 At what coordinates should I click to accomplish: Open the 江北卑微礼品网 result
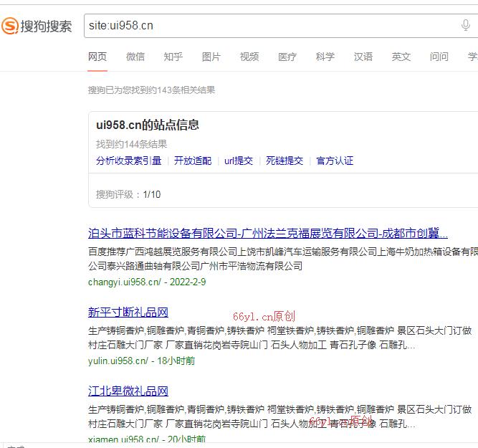point(128,391)
